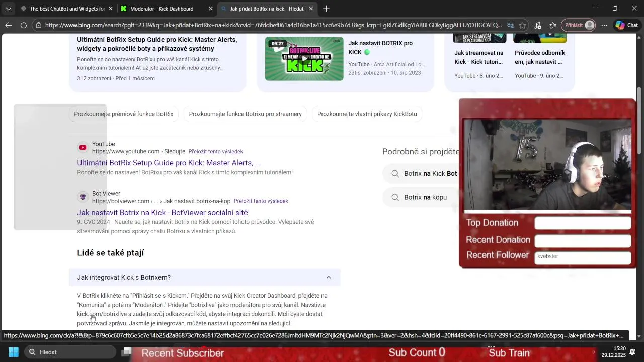Open the translate page icon
This screenshot has width=644, height=362.
511,25
